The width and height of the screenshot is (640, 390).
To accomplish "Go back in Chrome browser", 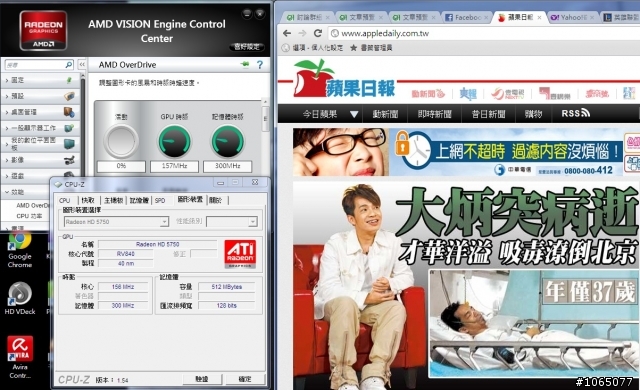I will pyautogui.click(x=287, y=33).
